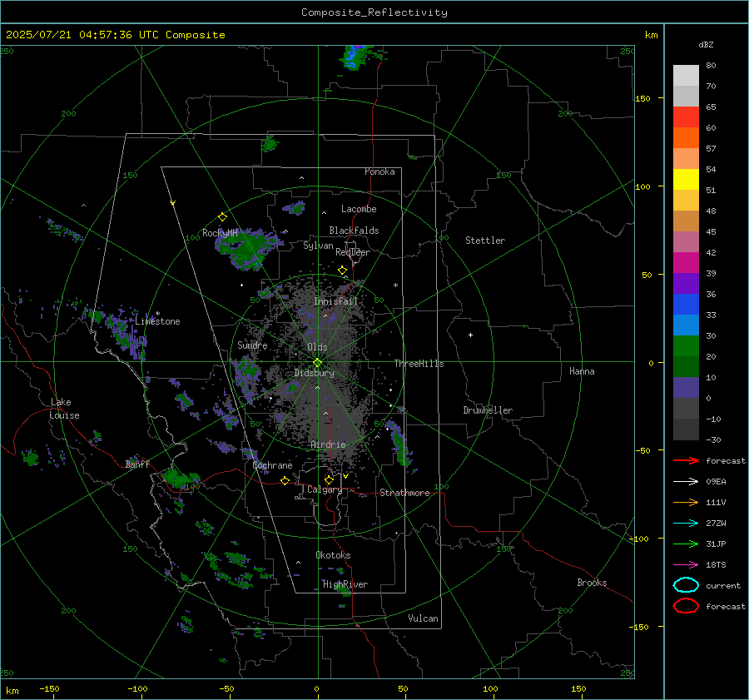Click the asterisk marker above Limestone label
The image size is (749, 700).
tap(157, 314)
